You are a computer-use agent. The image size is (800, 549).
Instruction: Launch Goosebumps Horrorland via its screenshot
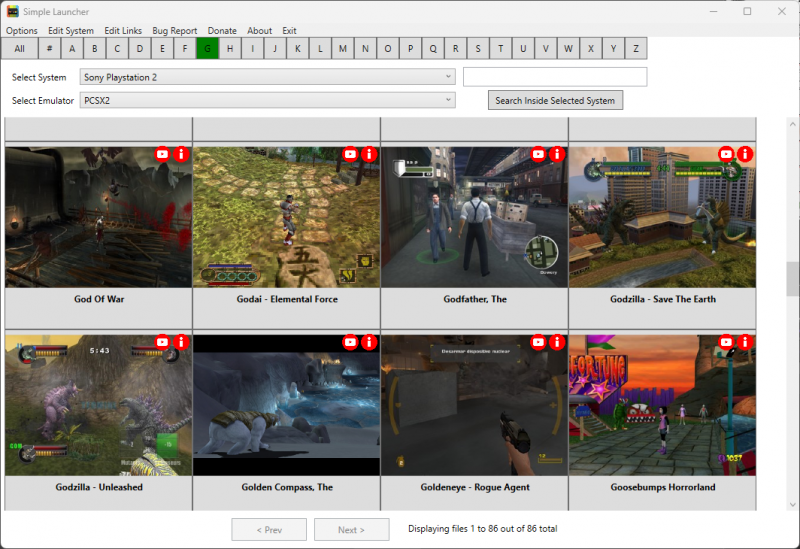[662, 406]
